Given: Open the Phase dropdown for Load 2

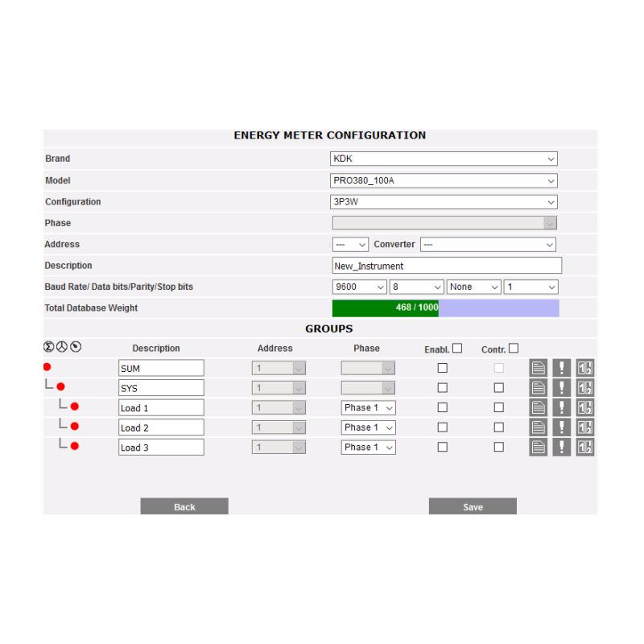Looking at the screenshot, I should (369, 427).
